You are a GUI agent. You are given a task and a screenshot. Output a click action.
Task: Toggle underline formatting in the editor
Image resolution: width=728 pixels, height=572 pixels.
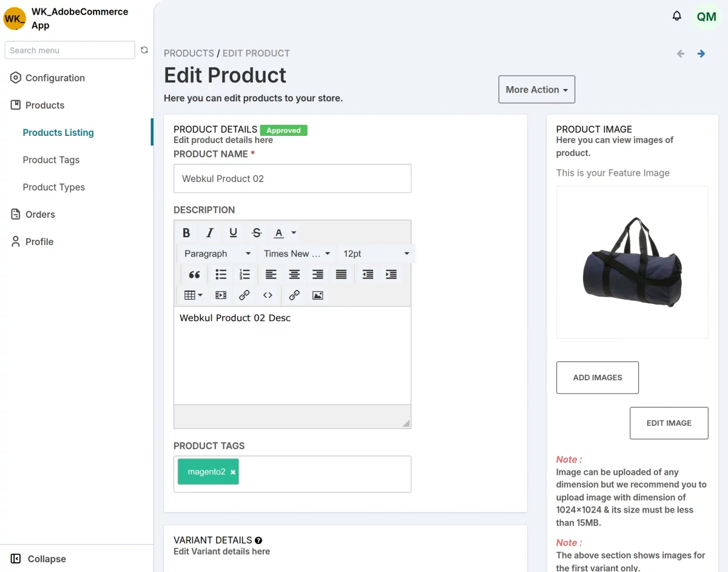(233, 232)
